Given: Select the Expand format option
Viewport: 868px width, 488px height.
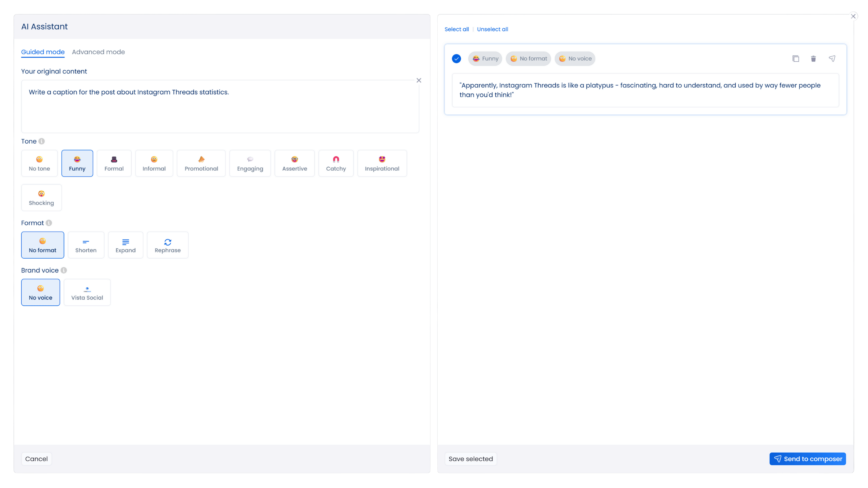Looking at the screenshot, I should [125, 245].
